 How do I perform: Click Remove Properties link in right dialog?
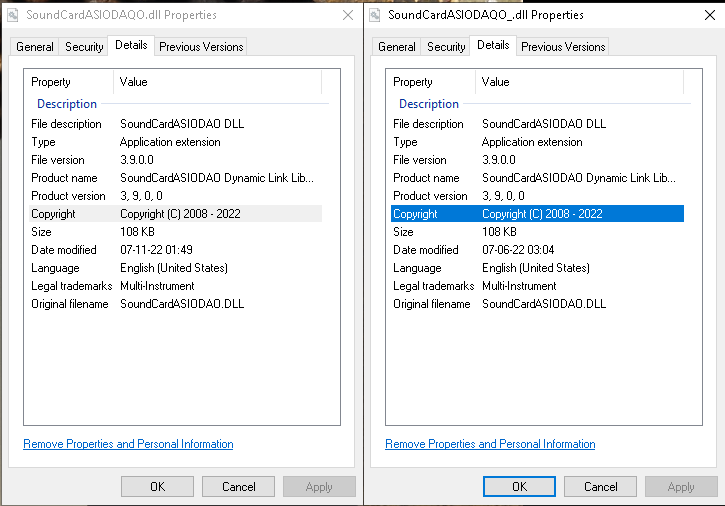pyautogui.click(x=490, y=444)
